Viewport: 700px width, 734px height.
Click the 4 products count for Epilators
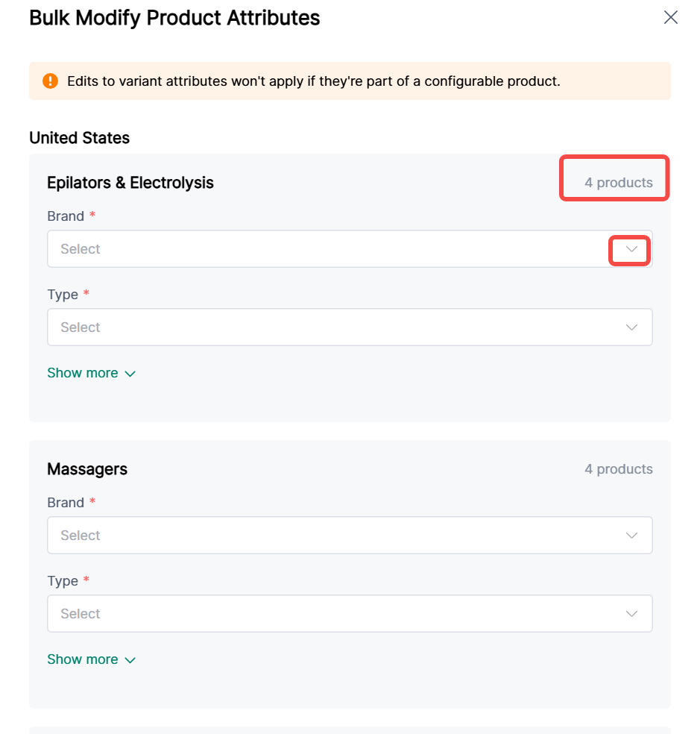tap(618, 183)
